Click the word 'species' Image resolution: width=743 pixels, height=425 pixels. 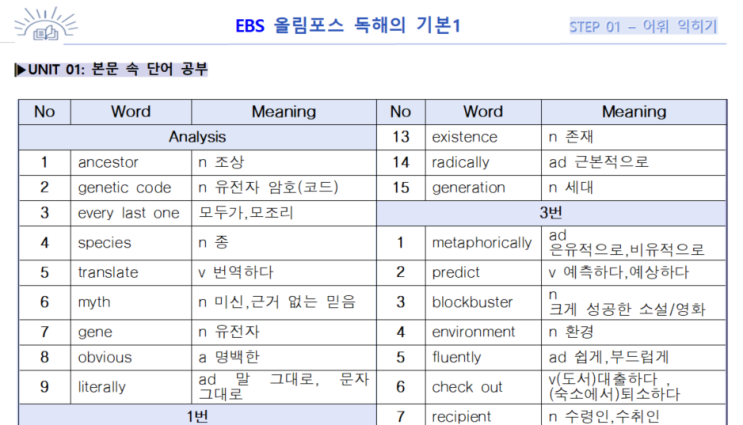[x=104, y=243]
